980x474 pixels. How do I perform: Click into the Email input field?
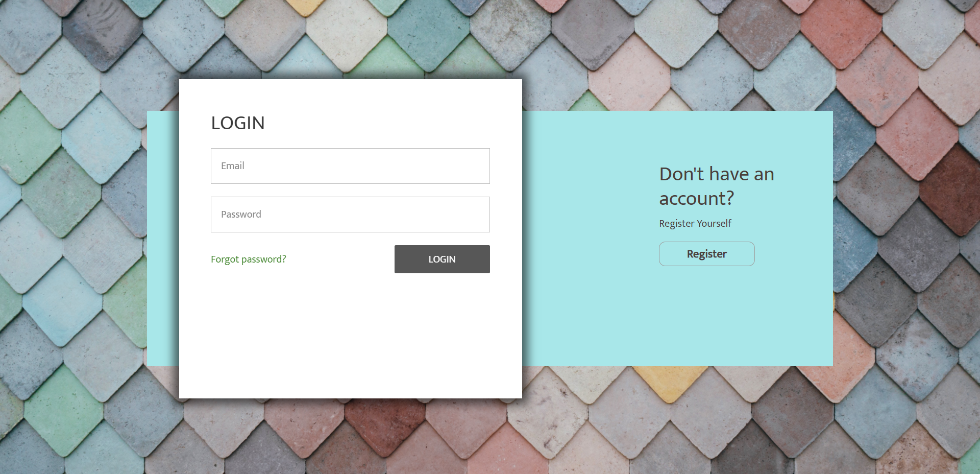(x=350, y=166)
